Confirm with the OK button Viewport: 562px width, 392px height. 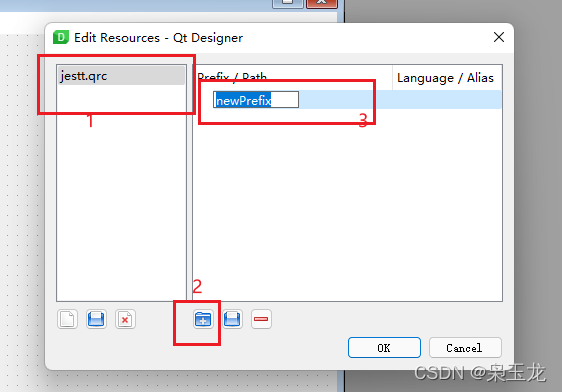pos(384,348)
